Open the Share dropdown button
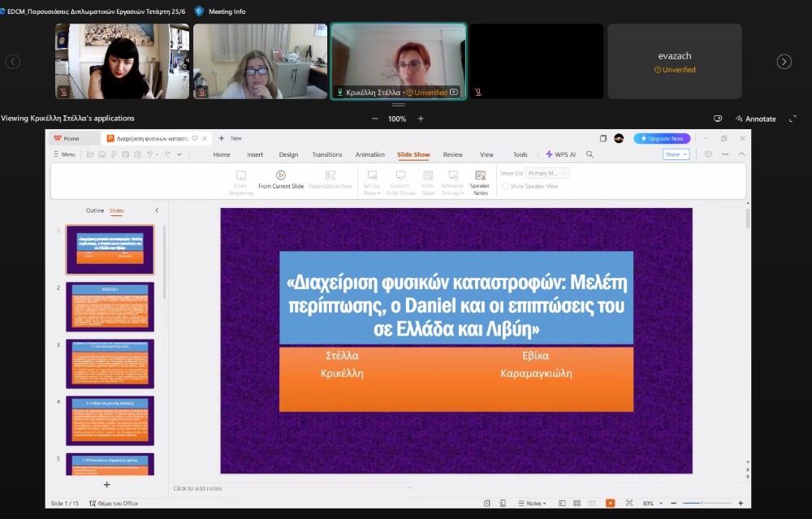Viewport: 812px width, 519px height. pos(676,154)
